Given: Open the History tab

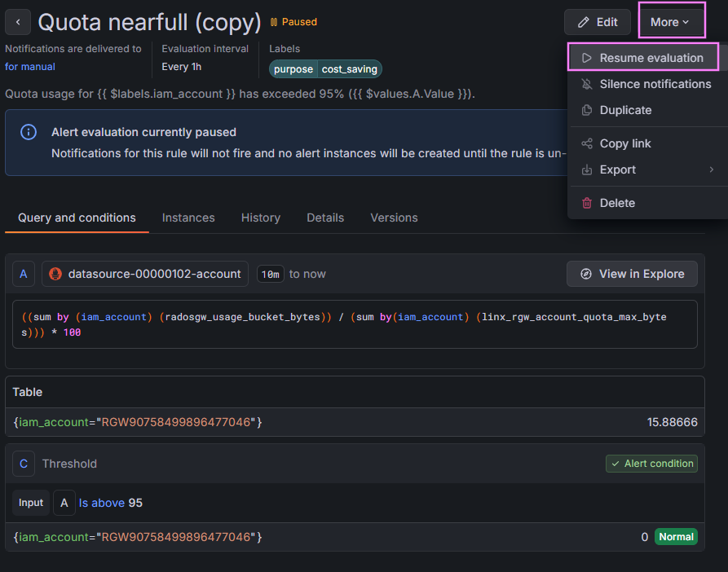Looking at the screenshot, I should 260,218.
